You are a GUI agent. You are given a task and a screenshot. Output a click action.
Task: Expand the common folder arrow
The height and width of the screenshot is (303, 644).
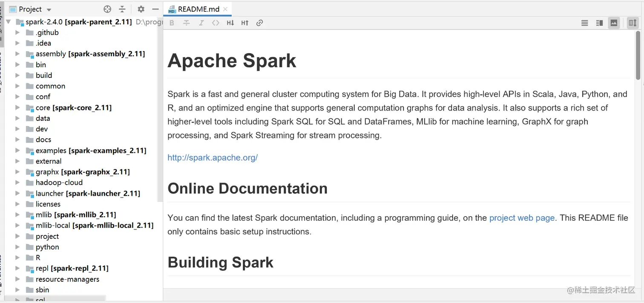[x=17, y=86]
